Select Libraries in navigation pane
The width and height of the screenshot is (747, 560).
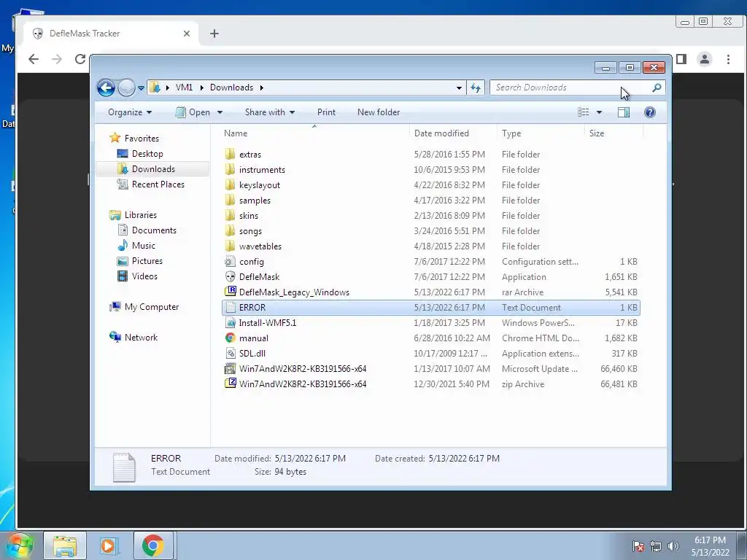pyautogui.click(x=140, y=215)
